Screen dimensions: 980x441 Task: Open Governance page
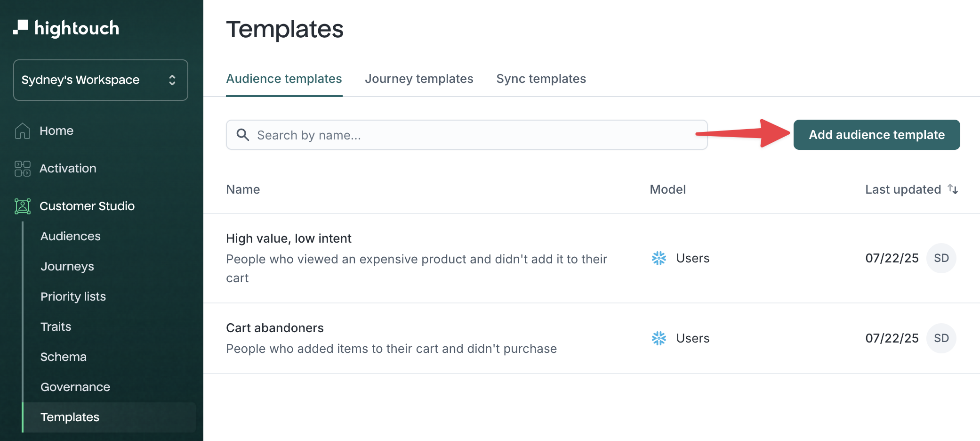75,387
